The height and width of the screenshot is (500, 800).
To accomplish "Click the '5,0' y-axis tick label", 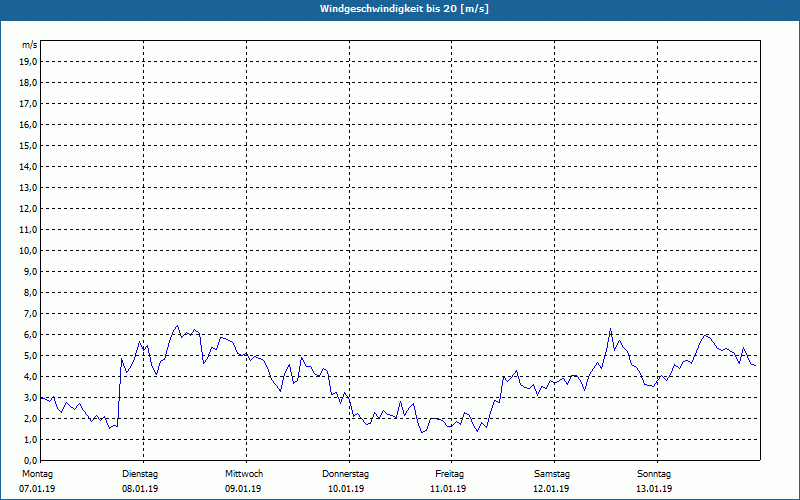I will [31, 355].
